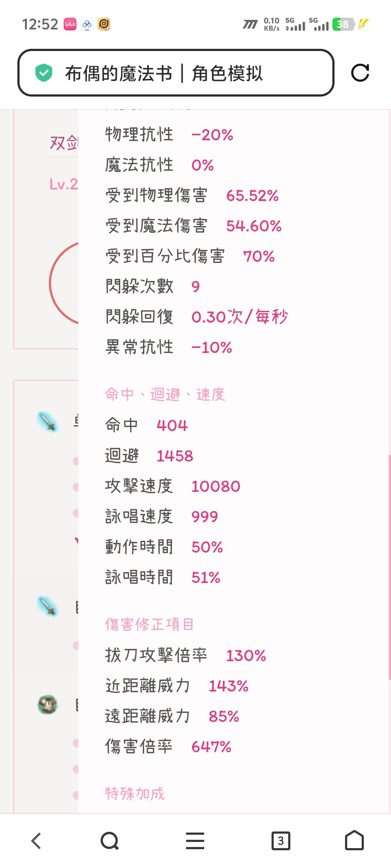
Task: Tap the 傷害倍率 647% stat row
Action: (168, 746)
